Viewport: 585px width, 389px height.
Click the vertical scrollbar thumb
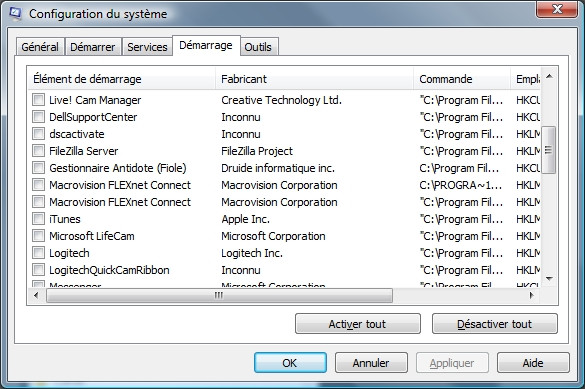click(x=549, y=150)
